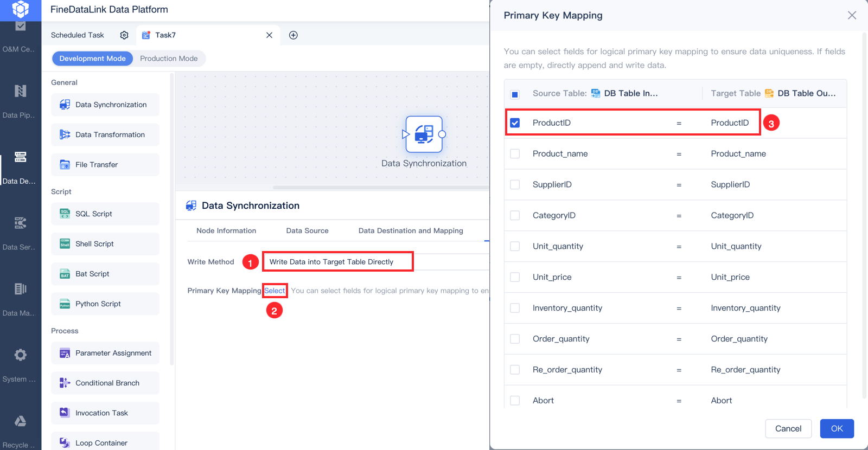Open the Data Pipeline sidebar icon
This screenshot has width=868, height=450.
coord(21,91)
